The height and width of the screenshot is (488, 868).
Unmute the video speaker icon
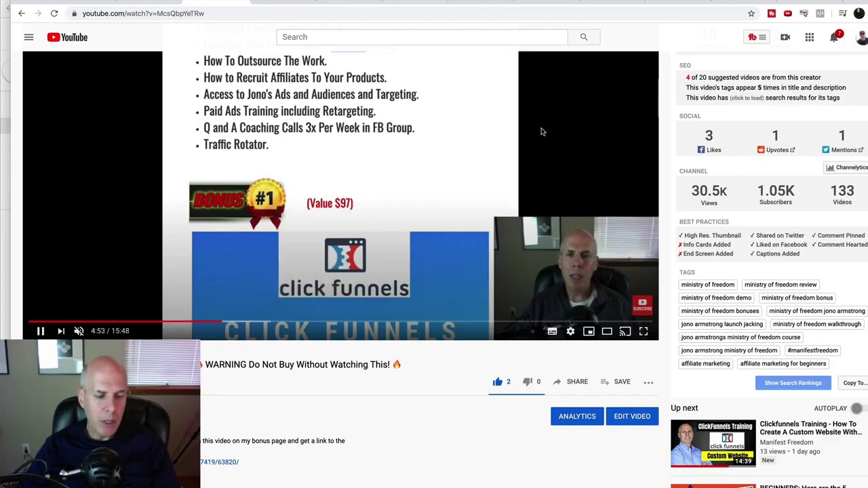(x=79, y=331)
